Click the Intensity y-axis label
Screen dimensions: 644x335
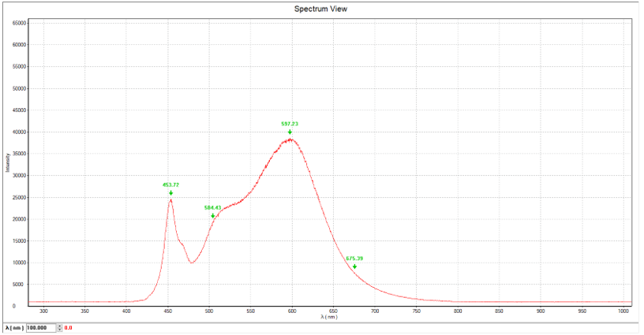7,162
